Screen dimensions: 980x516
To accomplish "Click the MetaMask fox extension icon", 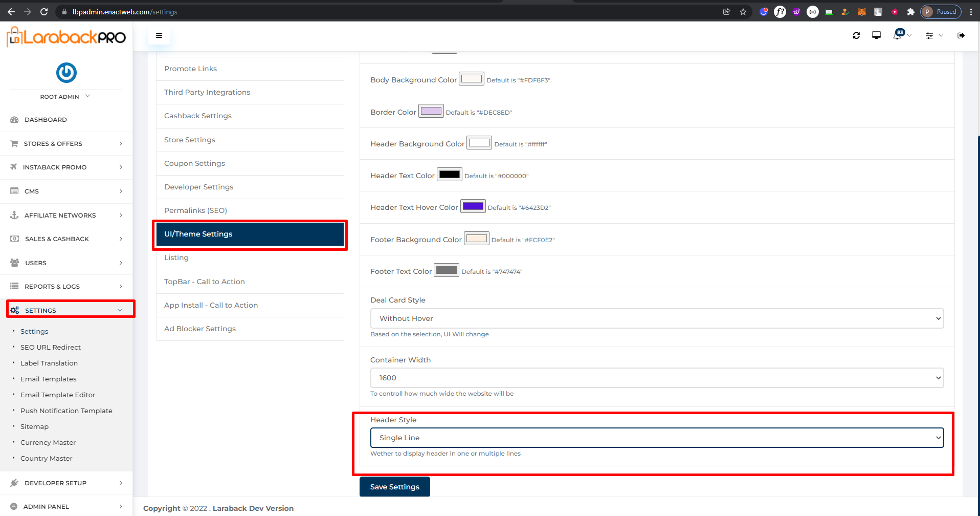I will coord(861,12).
